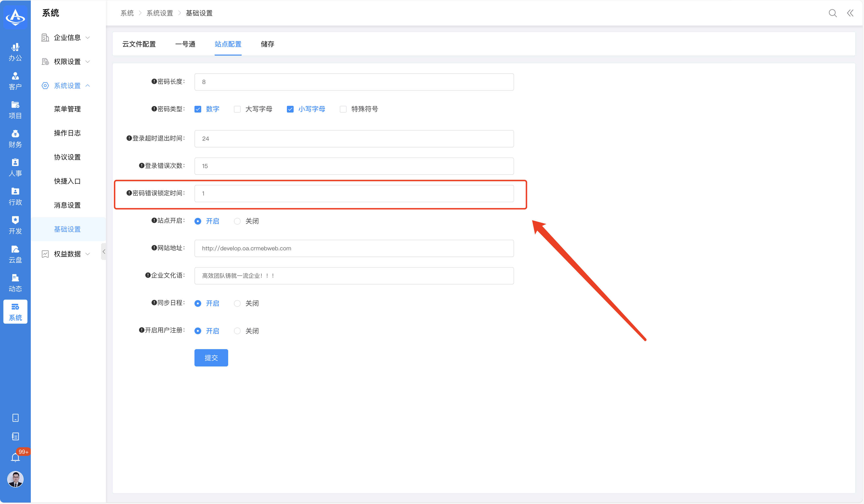The image size is (864, 504).
Task: Open the 客户 module icon
Action: tap(15, 81)
